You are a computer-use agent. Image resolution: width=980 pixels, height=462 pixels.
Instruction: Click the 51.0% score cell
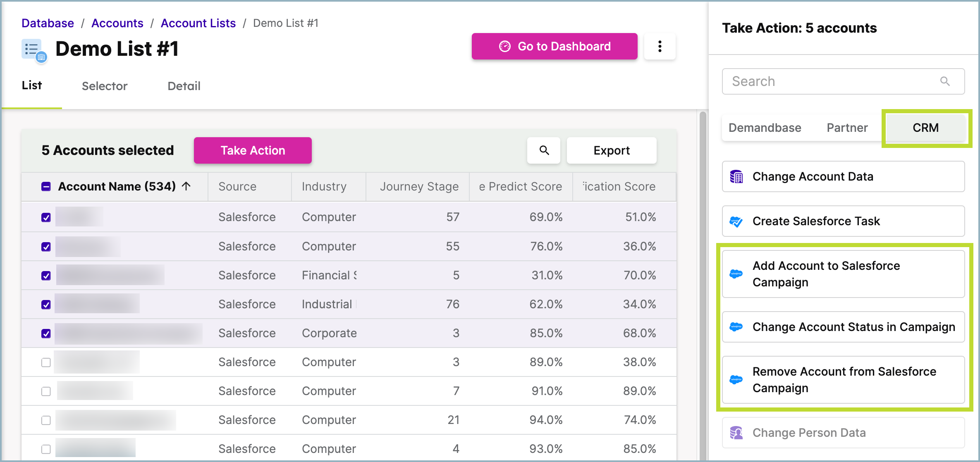641,217
